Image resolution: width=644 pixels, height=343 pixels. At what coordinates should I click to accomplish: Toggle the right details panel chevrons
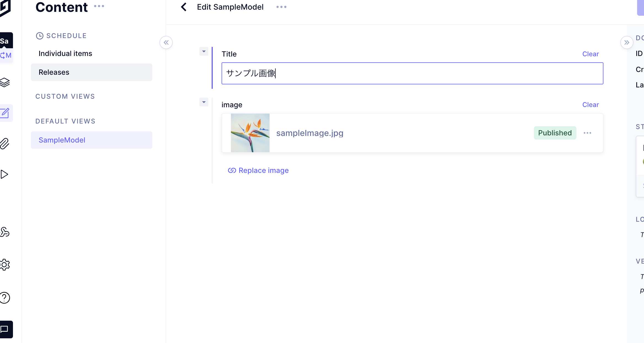(x=627, y=42)
